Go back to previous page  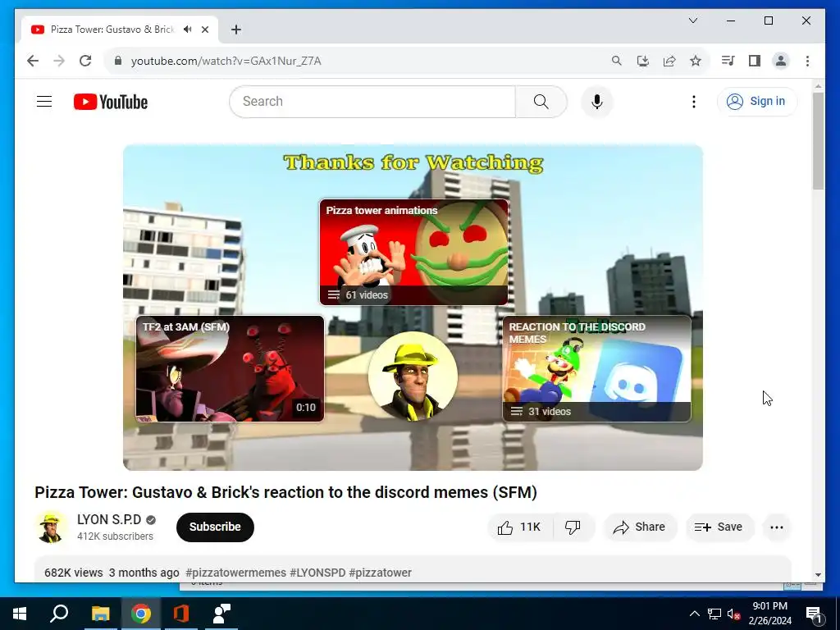point(33,61)
